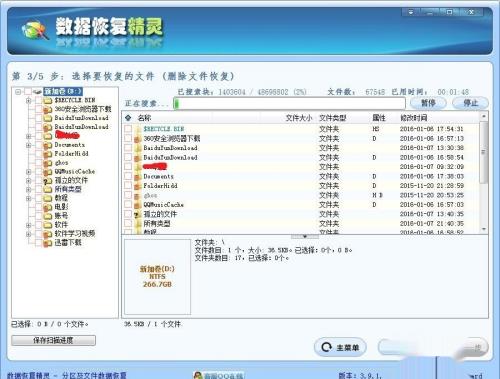This screenshot has height=379, width=500.
Task: Check the 新加卷 (D:) root checkbox in tree
Action: coord(28,91)
